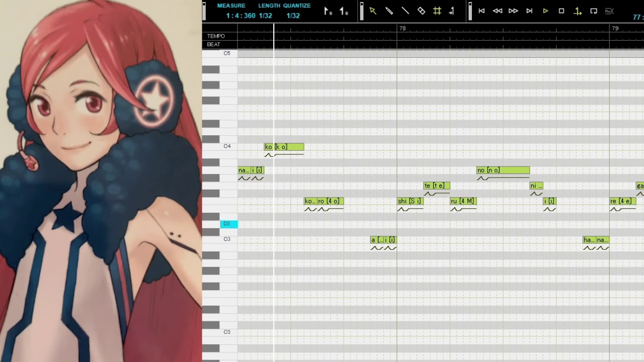Image resolution: width=644 pixels, height=362 pixels.
Task: Click the TEMPO track row label
Action: tap(216, 36)
